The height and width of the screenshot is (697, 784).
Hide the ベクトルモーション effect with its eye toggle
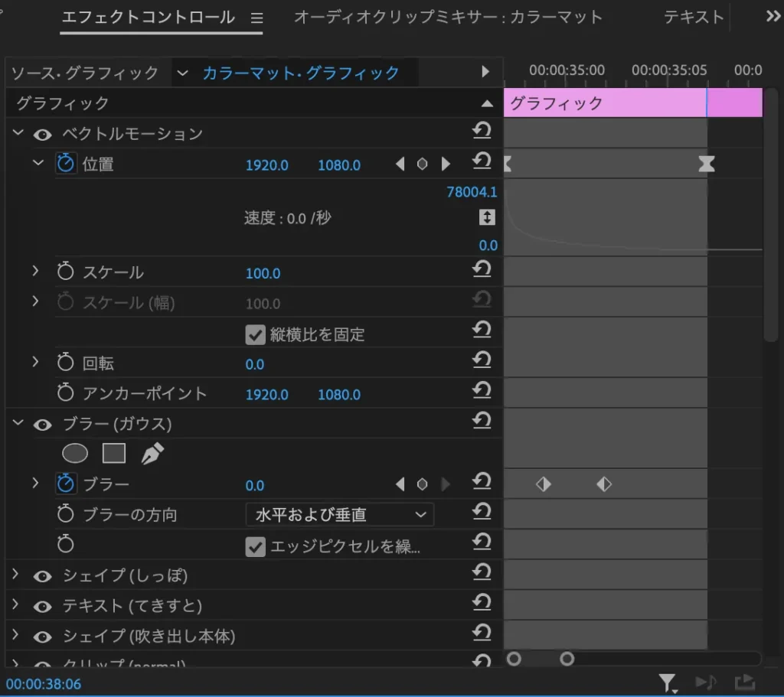point(42,134)
